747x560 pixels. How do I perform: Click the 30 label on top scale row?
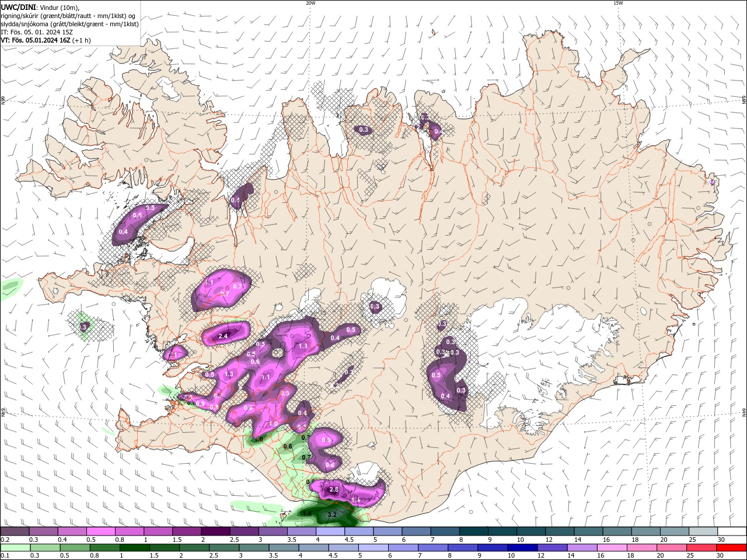[721, 540]
